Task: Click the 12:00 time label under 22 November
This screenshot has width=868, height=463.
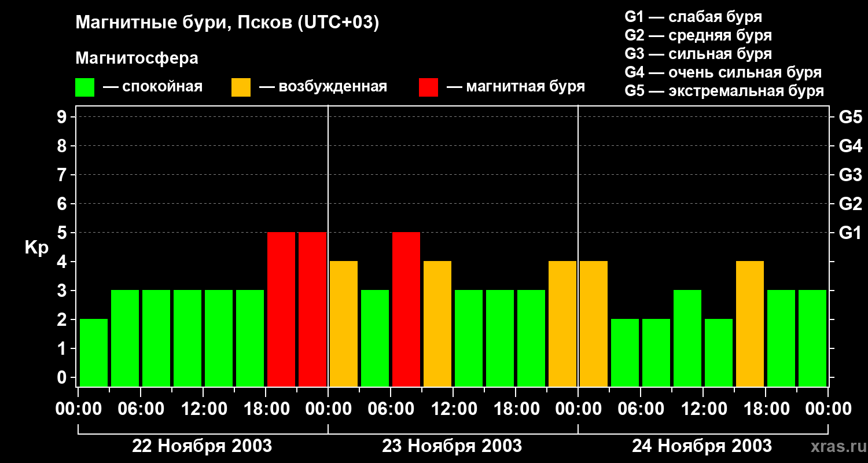Action: tap(203, 409)
